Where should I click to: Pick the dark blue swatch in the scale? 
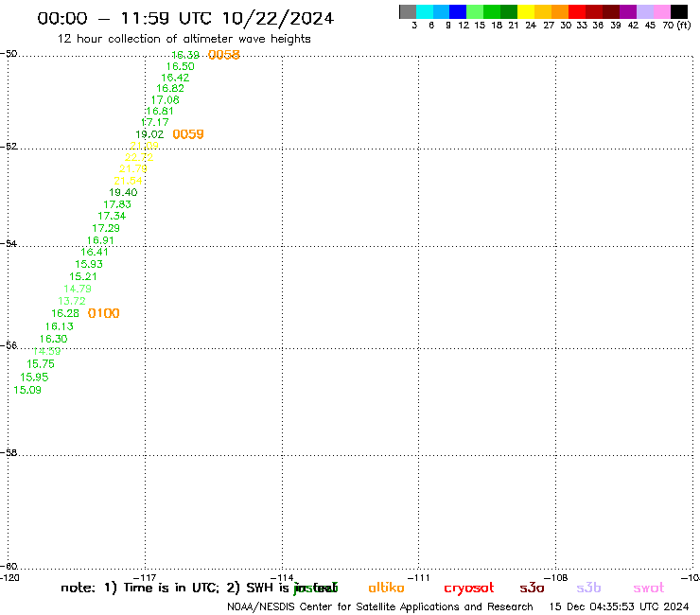click(x=458, y=11)
